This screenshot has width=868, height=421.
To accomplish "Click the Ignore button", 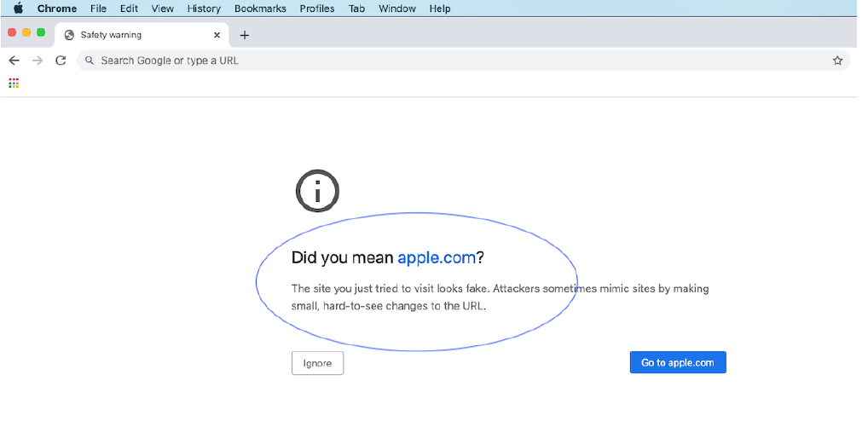I will click(x=317, y=363).
